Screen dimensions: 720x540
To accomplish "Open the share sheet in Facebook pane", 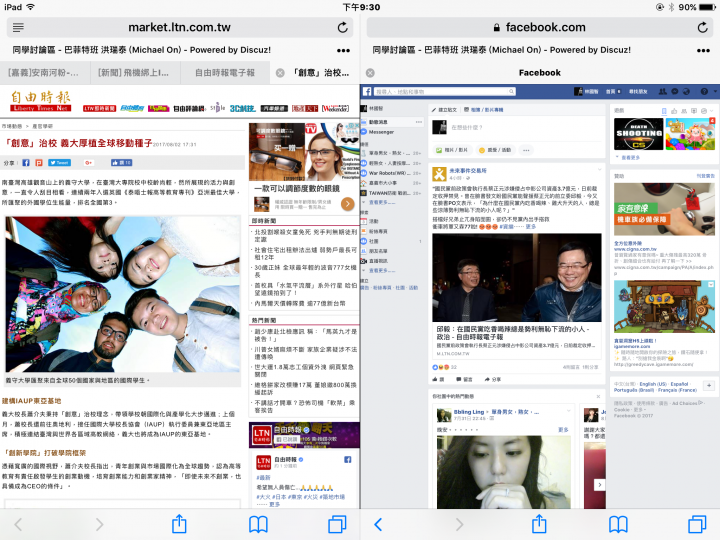I will pyautogui.click(x=539, y=523).
